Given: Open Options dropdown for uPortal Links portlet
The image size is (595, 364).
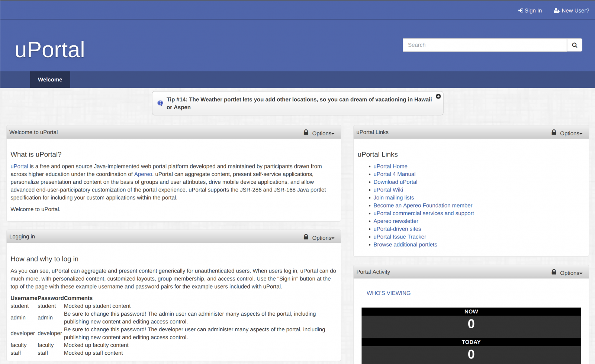Looking at the screenshot, I should [x=571, y=133].
